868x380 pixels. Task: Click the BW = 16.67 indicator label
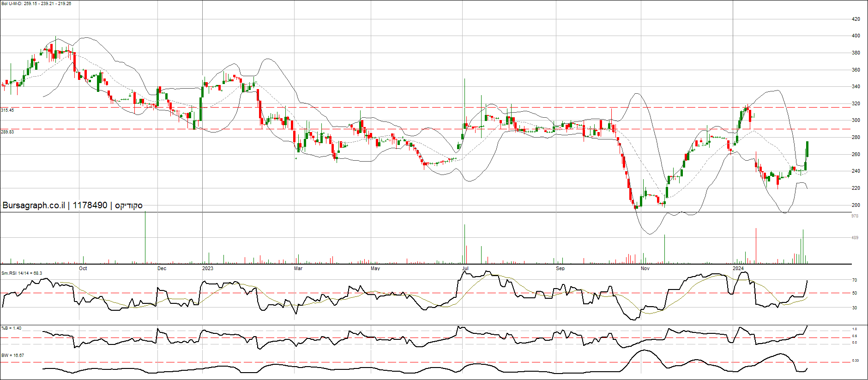click(12, 356)
